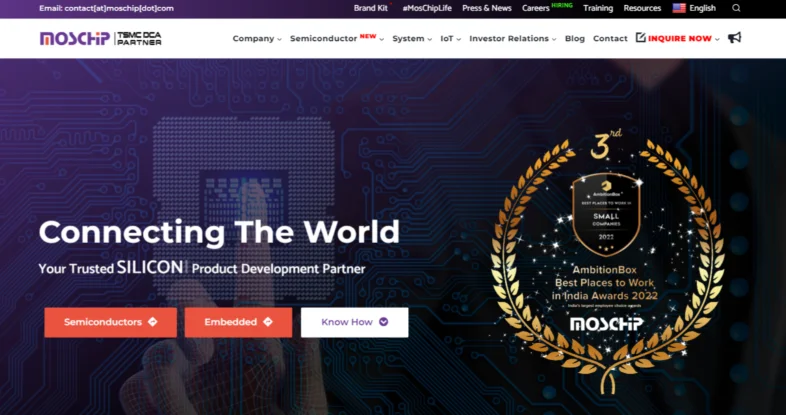Click the US flag language icon
786x415 pixels.
[x=679, y=8]
